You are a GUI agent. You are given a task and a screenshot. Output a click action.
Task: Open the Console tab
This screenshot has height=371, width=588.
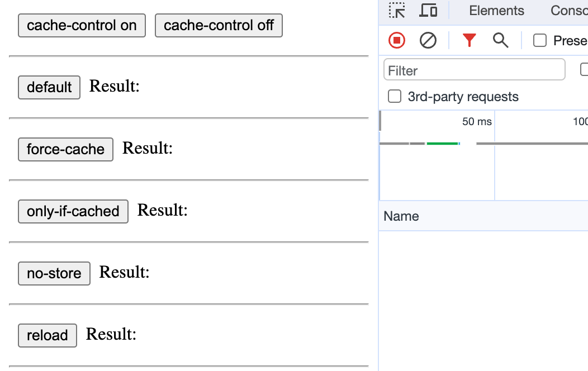coord(569,11)
